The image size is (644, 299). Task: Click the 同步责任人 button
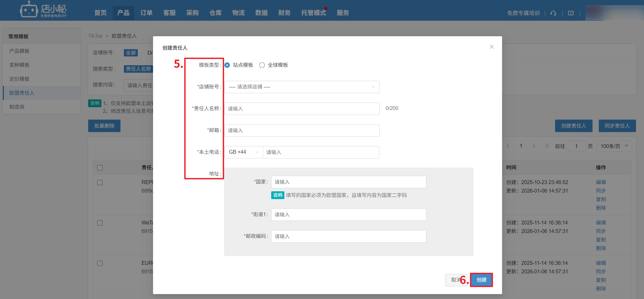[617, 126]
